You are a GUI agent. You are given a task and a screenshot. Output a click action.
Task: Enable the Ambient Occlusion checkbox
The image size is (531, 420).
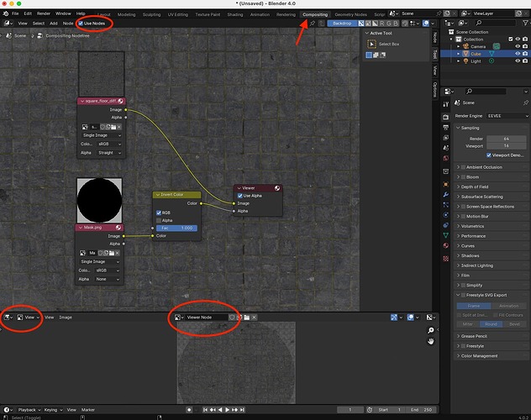463,167
